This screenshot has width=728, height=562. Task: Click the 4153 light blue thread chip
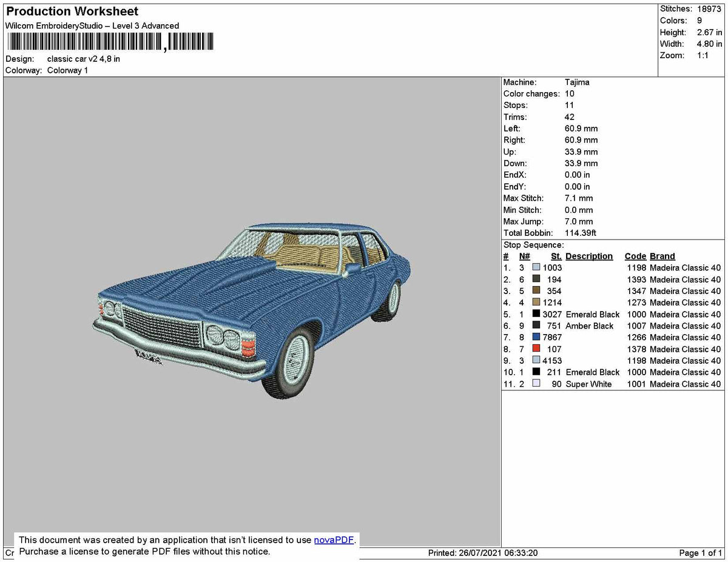536,360
